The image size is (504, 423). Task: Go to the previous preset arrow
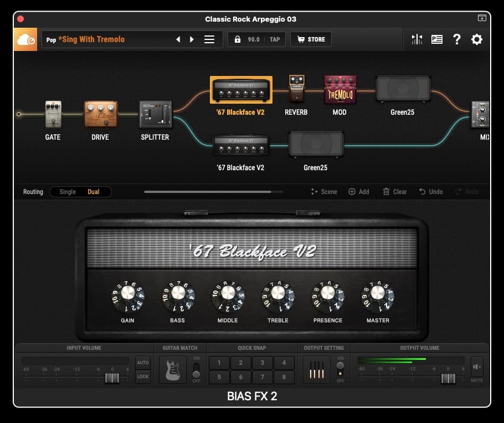pyautogui.click(x=178, y=39)
